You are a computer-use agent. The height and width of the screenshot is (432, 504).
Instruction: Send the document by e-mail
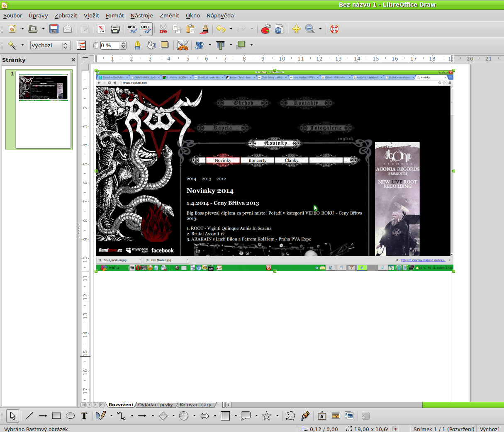(x=68, y=29)
